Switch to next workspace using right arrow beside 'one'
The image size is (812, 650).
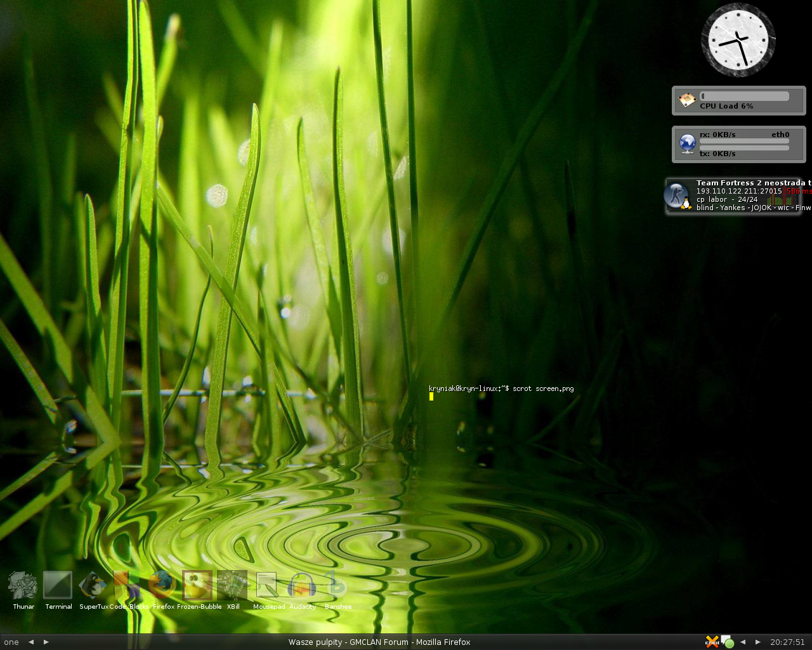tap(46, 642)
